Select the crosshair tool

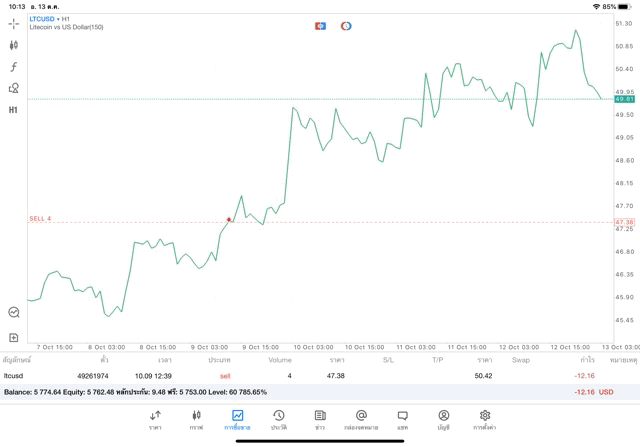point(14,23)
